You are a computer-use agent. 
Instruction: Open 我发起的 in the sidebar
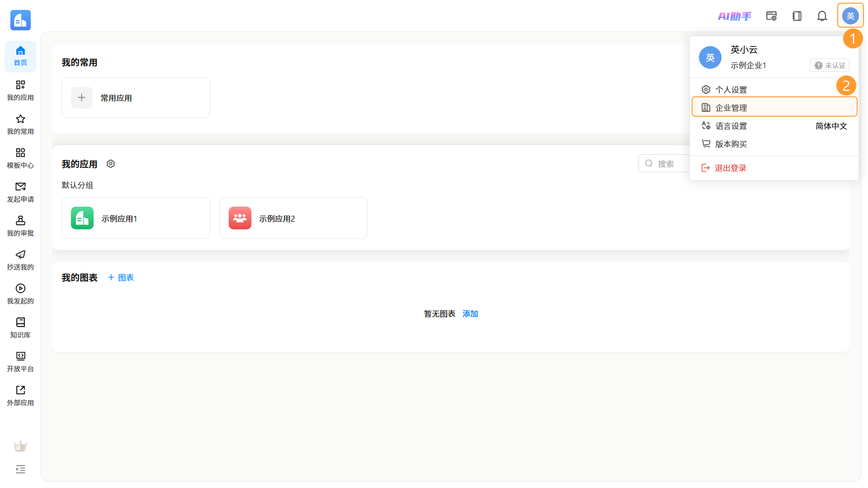tap(20, 294)
